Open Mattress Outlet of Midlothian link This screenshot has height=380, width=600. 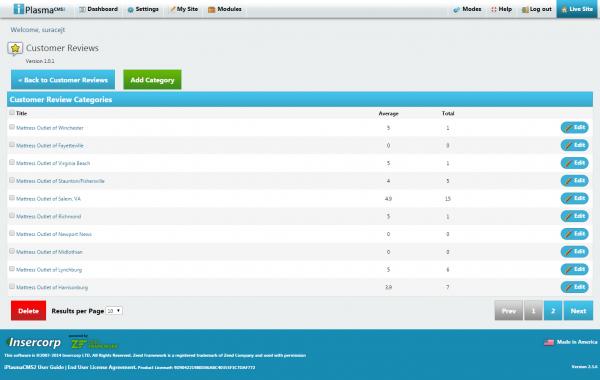(49, 252)
